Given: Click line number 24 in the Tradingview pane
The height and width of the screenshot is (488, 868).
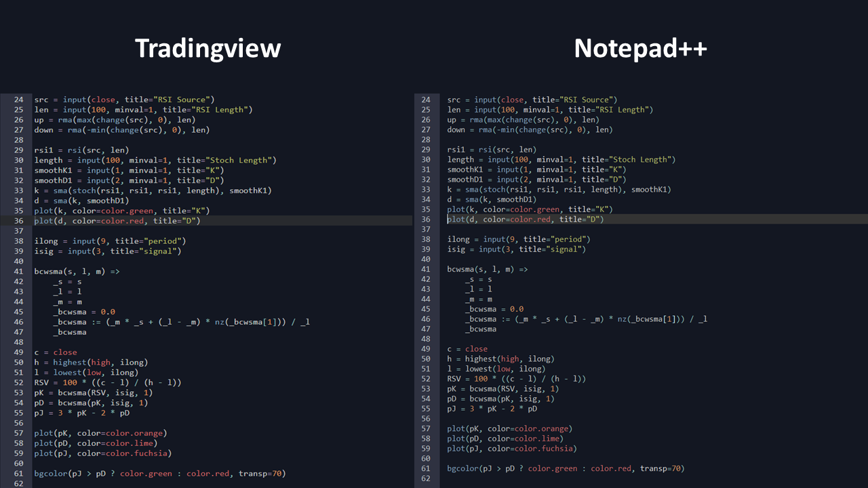Looking at the screenshot, I should coord(18,99).
